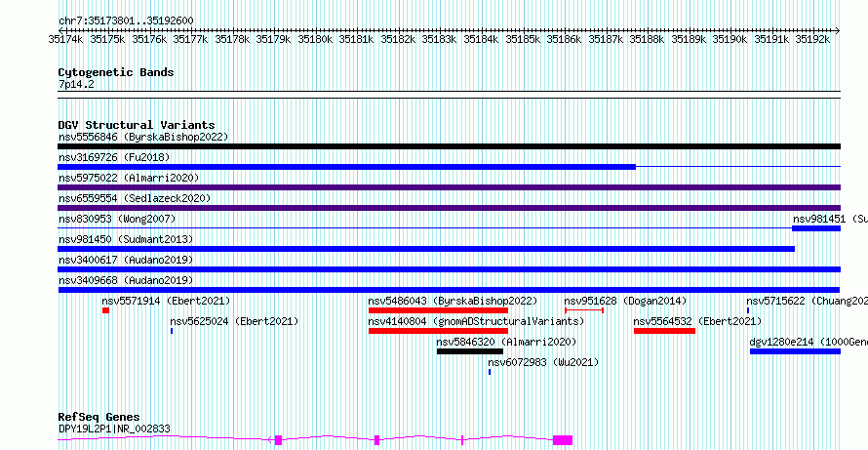868x450 pixels.
Task: Click the Cytogenetic Bands track title
Action: (116, 72)
